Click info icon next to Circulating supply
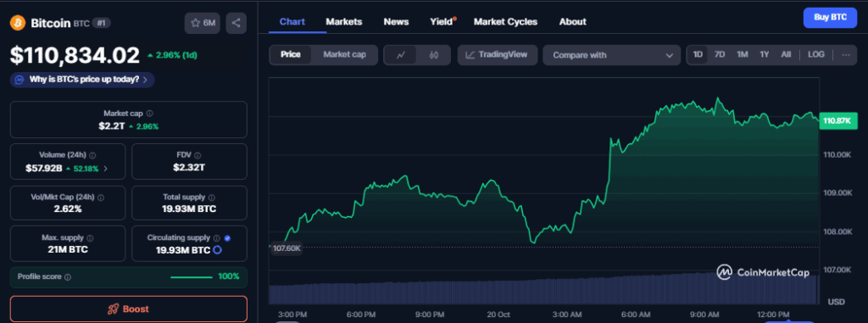Image resolution: width=868 pixels, height=323 pixels. click(217, 237)
